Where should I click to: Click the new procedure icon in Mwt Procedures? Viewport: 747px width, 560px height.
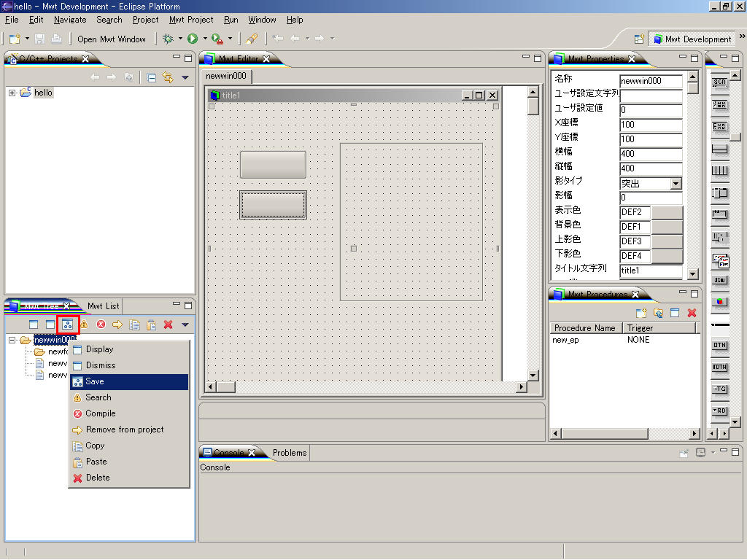click(x=641, y=313)
